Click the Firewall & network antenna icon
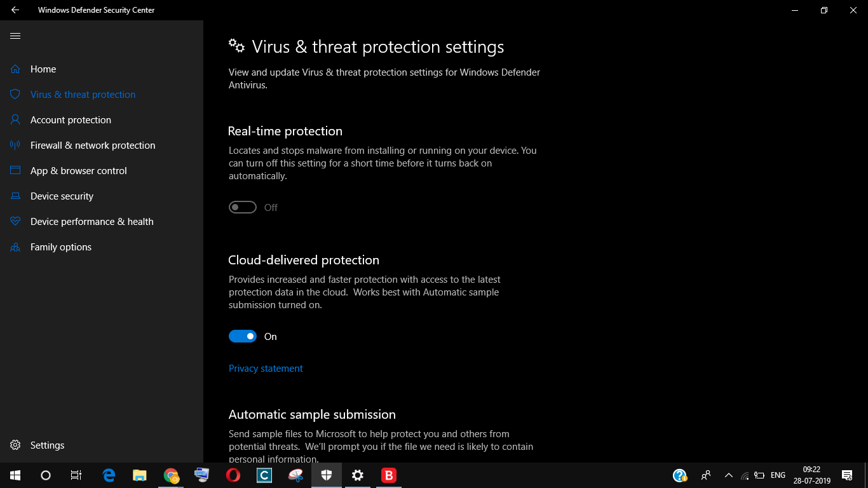The height and width of the screenshot is (488, 868). 15,145
